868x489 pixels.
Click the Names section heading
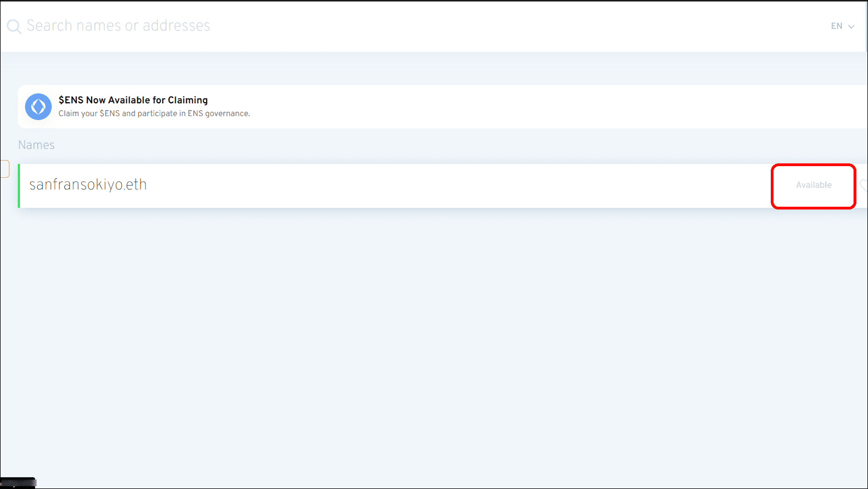click(x=36, y=145)
